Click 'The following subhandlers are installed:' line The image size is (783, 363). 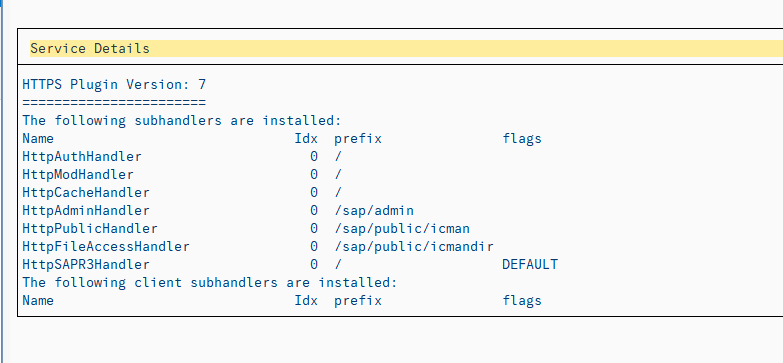182,120
